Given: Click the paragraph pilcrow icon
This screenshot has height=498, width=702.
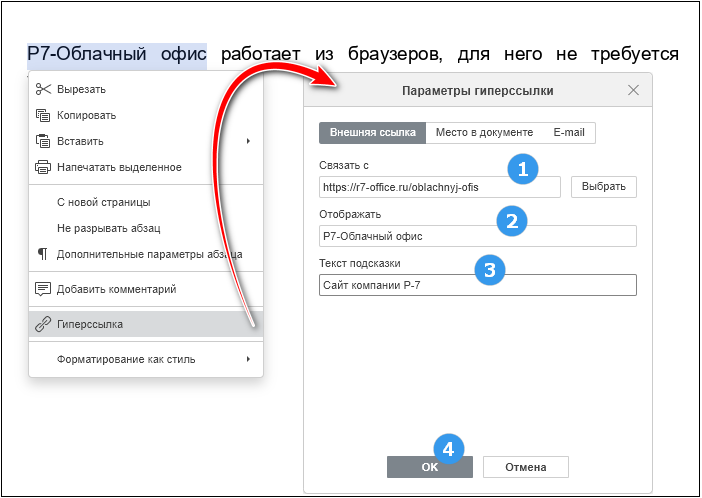Looking at the screenshot, I should tap(43, 254).
